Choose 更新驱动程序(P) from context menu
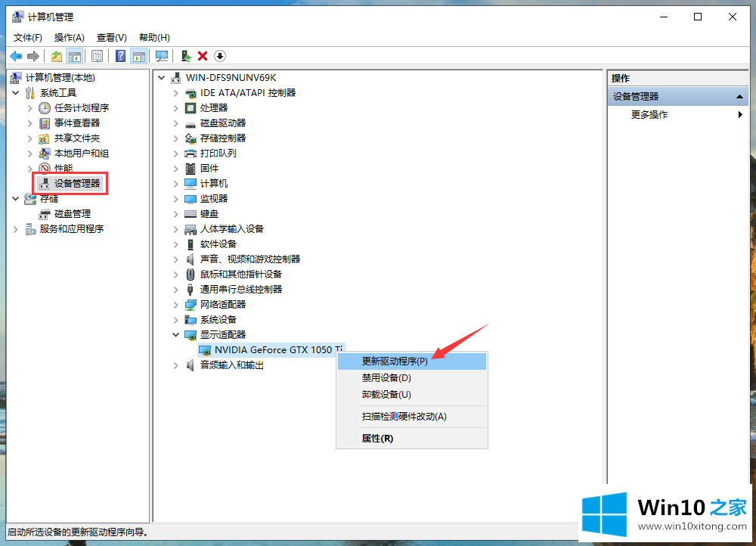 tap(412, 361)
